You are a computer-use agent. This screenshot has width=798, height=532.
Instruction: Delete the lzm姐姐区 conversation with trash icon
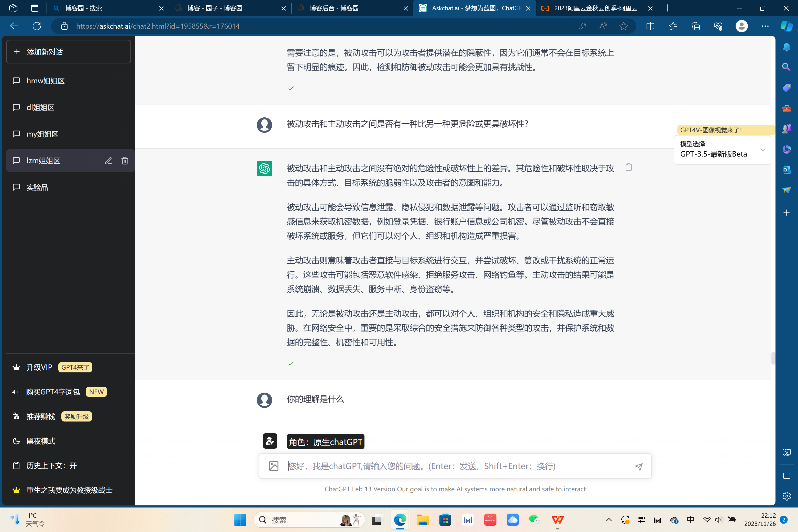point(125,161)
